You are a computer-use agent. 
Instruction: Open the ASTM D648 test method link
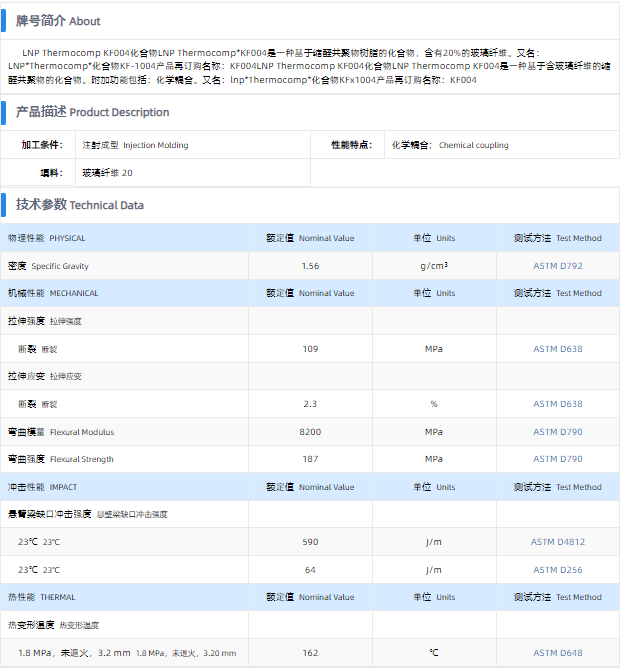coord(557,653)
